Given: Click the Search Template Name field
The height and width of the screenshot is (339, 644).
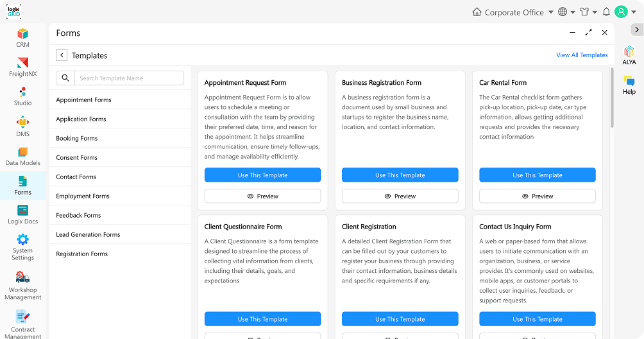Looking at the screenshot, I should [x=128, y=78].
